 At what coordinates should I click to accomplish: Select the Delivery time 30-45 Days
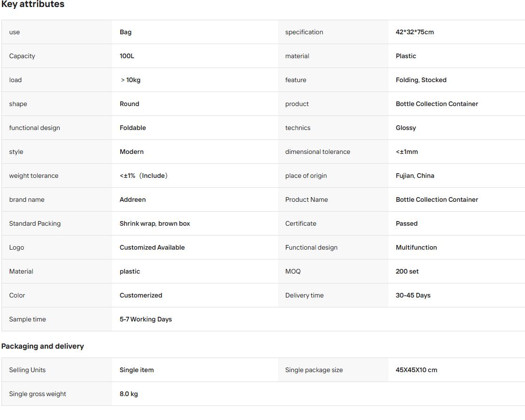pyautogui.click(x=413, y=295)
